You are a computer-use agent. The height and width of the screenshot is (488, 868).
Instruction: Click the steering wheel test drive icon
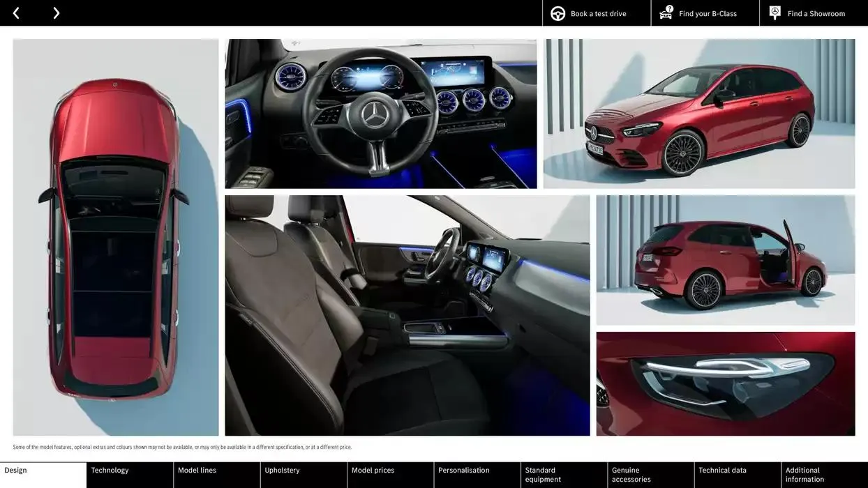point(558,13)
